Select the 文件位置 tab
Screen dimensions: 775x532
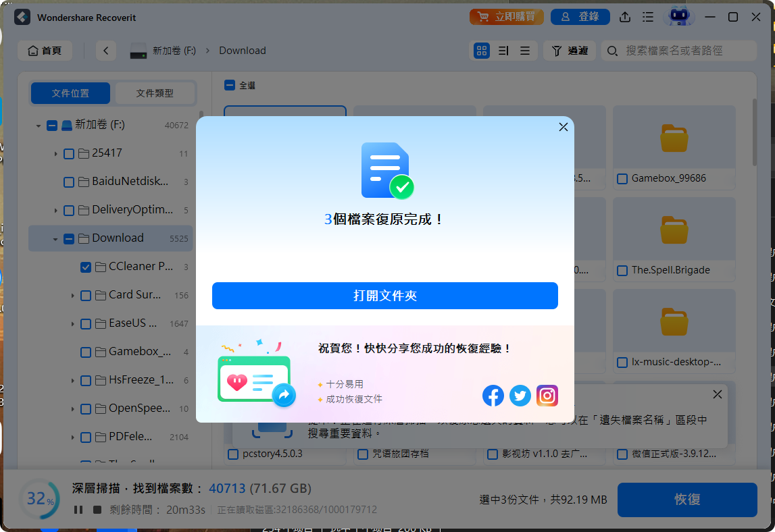[71, 93]
